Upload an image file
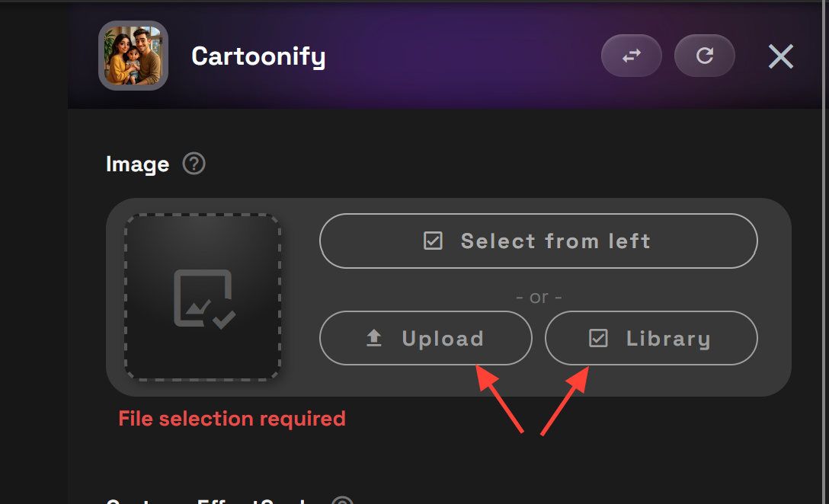Screen dimensions: 829x504 (426, 338)
